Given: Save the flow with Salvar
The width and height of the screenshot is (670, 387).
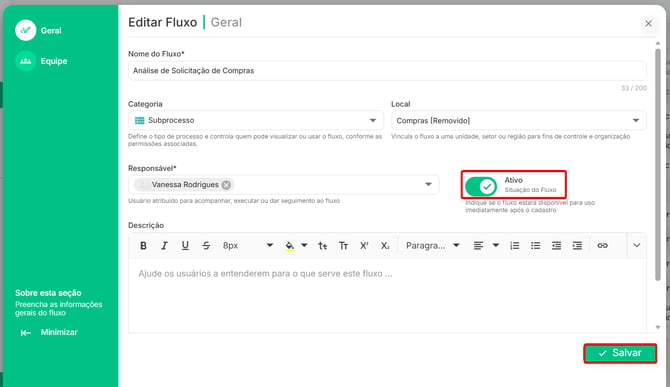Looking at the screenshot, I should [x=620, y=353].
